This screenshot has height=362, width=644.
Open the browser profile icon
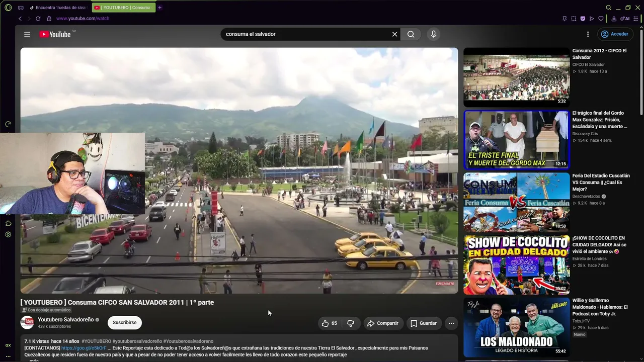pyautogui.click(x=614, y=19)
